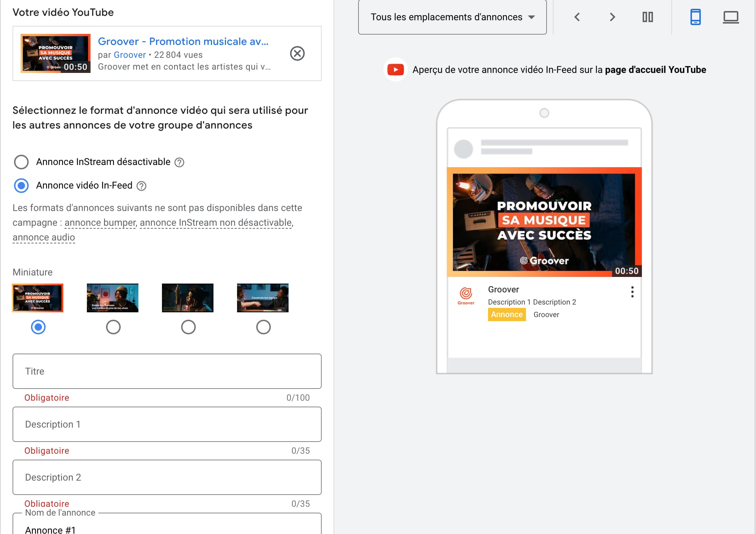The height and width of the screenshot is (534, 756).
Task: Open the three-dot menu in ad preview
Action: tap(632, 292)
